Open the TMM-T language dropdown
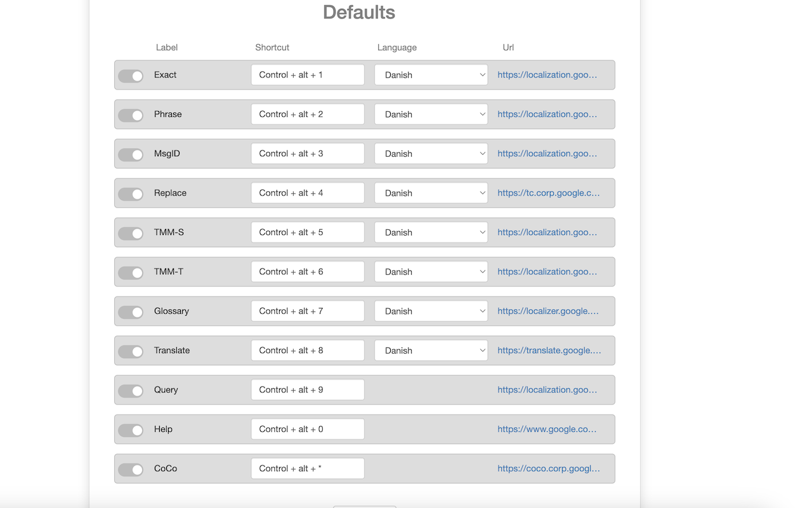Viewport: 812px width, 508px height. [x=431, y=271]
